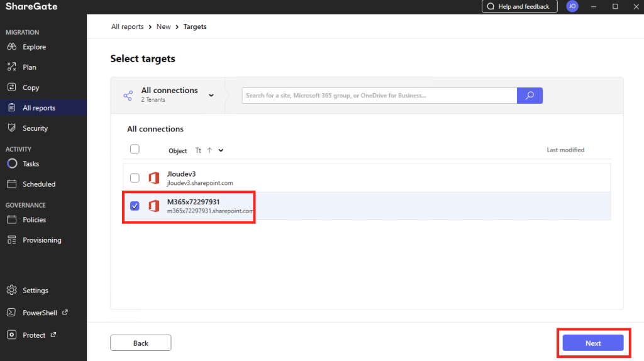Screen dimensions: 644x361
Task: Select the M365x72297931 tenant name
Action: pyautogui.click(x=194, y=202)
